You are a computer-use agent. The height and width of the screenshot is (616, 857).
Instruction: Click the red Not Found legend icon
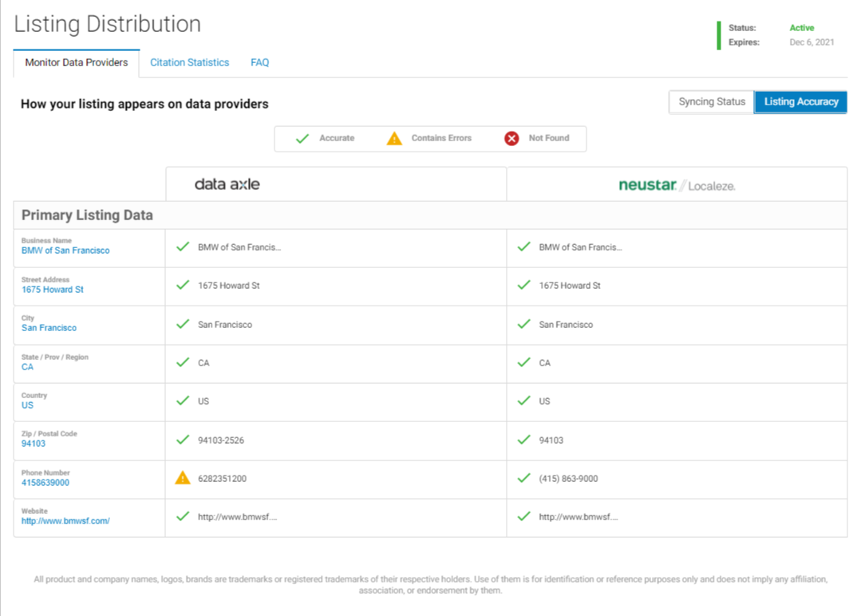pos(511,139)
